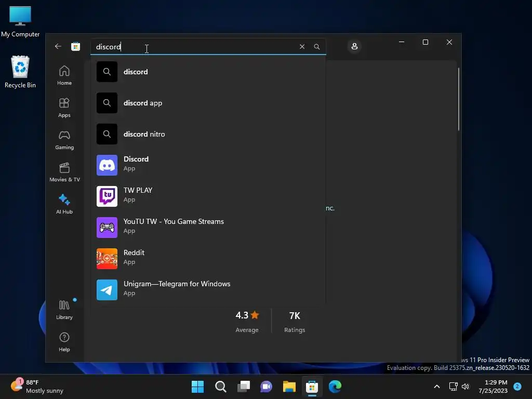Show hidden system tray icons

point(436,387)
